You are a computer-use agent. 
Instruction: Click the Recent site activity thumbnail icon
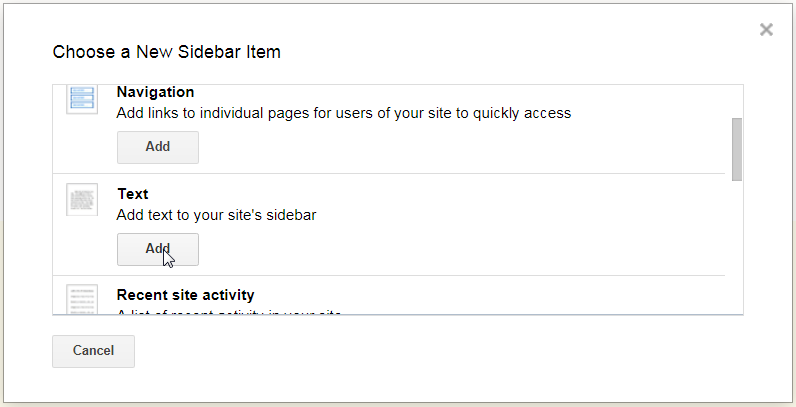click(x=82, y=299)
